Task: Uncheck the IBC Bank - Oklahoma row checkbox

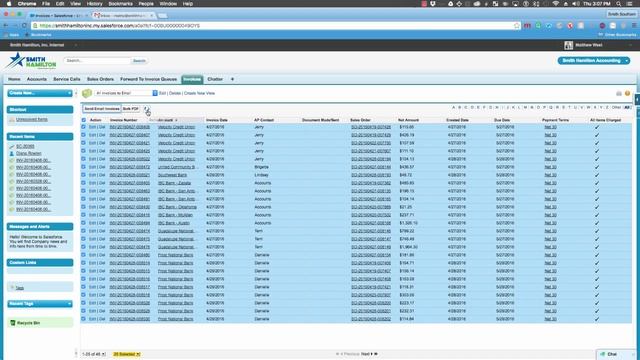Action: pos(84,207)
